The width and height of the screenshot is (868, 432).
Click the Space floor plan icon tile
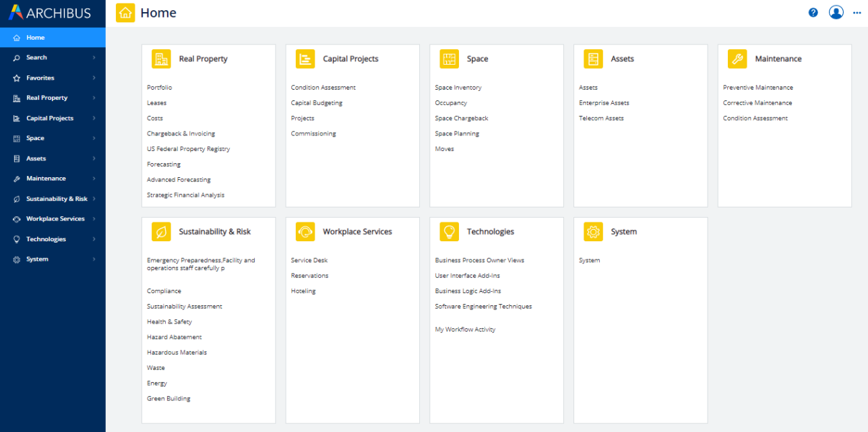click(x=449, y=59)
